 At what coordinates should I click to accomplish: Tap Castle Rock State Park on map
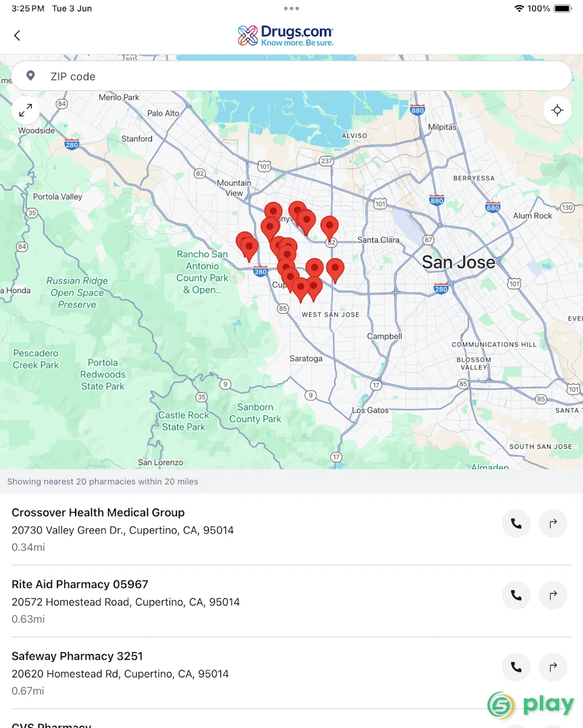coord(183,421)
